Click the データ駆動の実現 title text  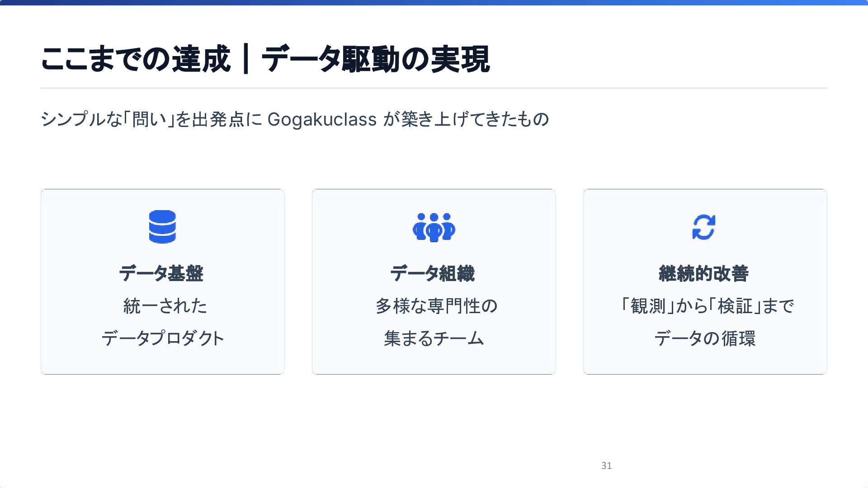point(375,60)
